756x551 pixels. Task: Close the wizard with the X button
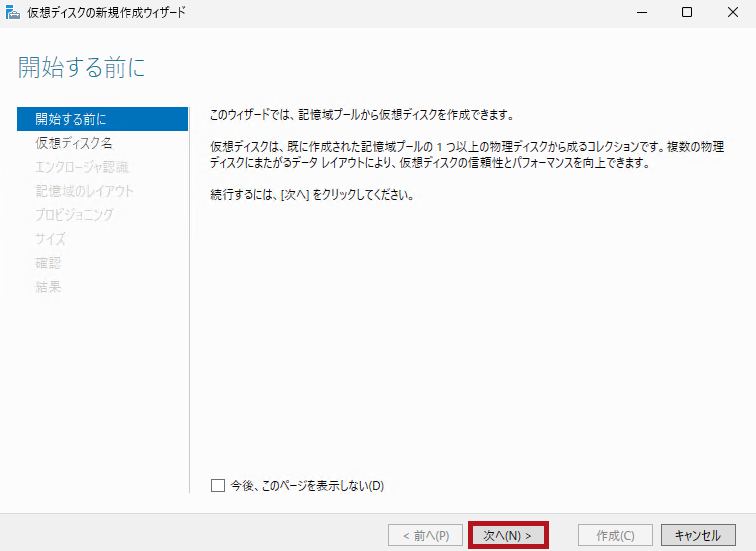[x=733, y=12]
